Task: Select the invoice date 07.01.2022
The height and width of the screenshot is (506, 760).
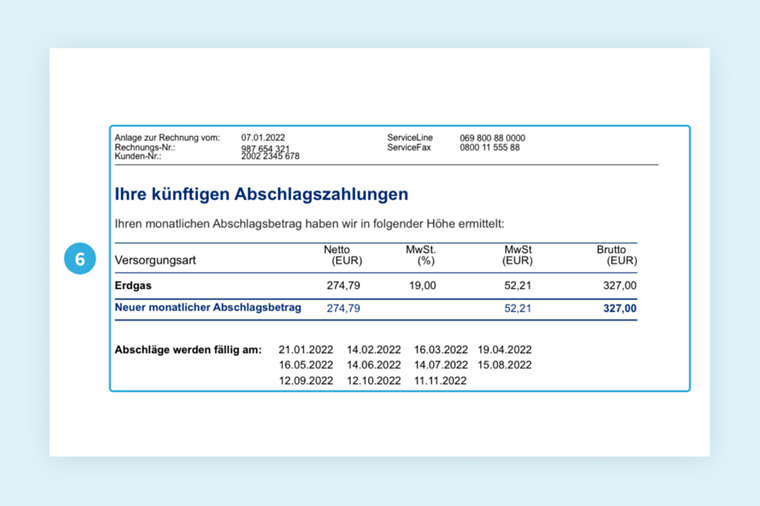Action: [x=263, y=138]
